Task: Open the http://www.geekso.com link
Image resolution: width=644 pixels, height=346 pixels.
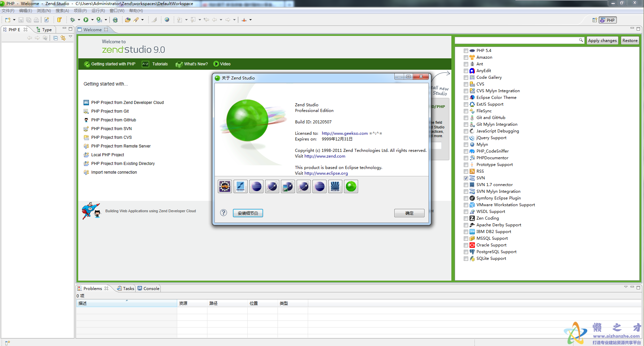Action: pos(345,133)
